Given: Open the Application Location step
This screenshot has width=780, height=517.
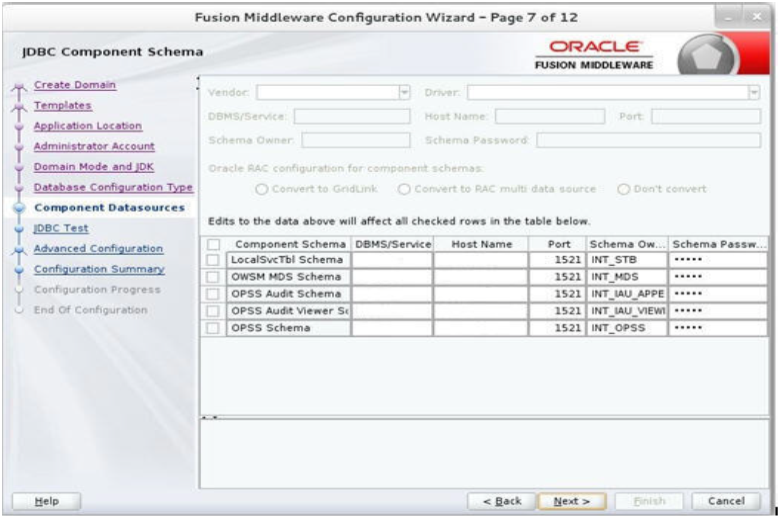Looking at the screenshot, I should tap(88, 126).
